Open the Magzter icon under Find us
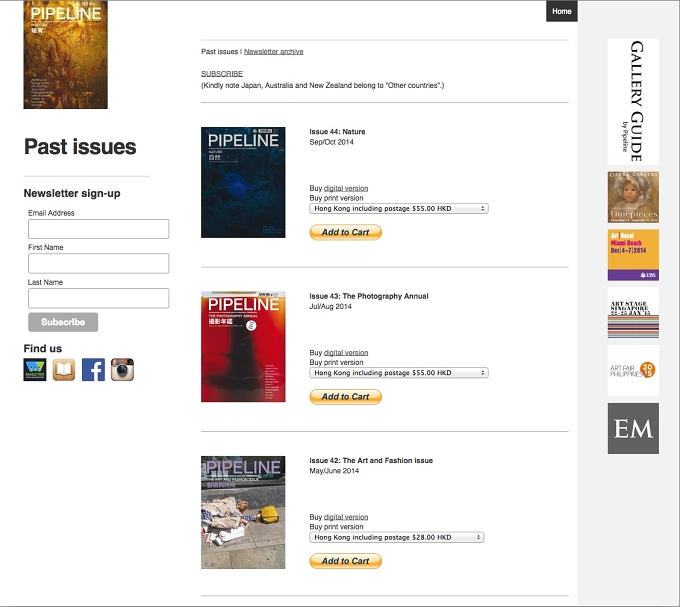The image size is (680, 607). [35, 370]
